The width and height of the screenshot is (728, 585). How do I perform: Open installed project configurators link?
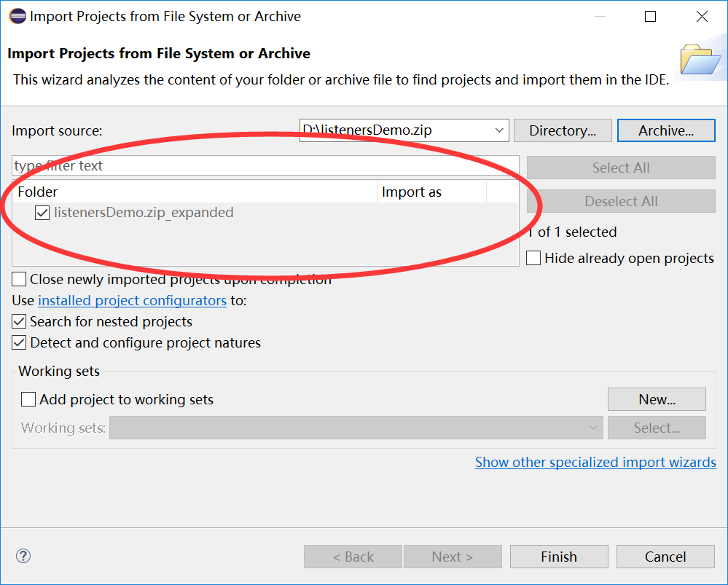[x=132, y=300]
